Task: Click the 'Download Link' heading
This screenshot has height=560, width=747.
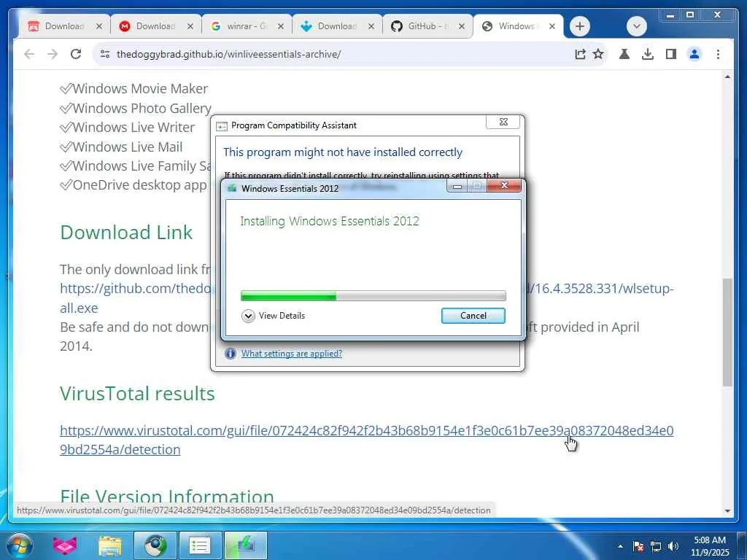Action: pos(126,233)
